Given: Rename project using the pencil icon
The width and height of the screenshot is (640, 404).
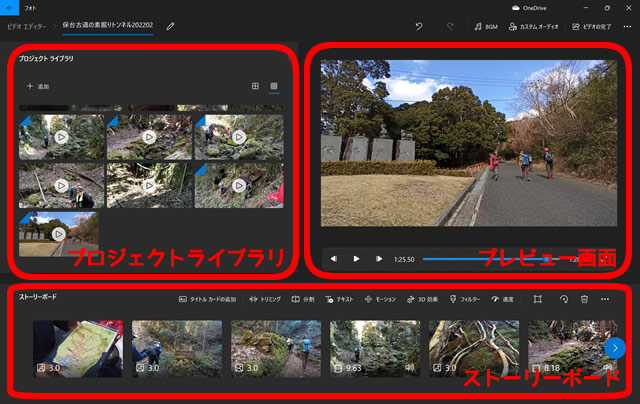Looking at the screenshot, I should [x=170, y=26].
